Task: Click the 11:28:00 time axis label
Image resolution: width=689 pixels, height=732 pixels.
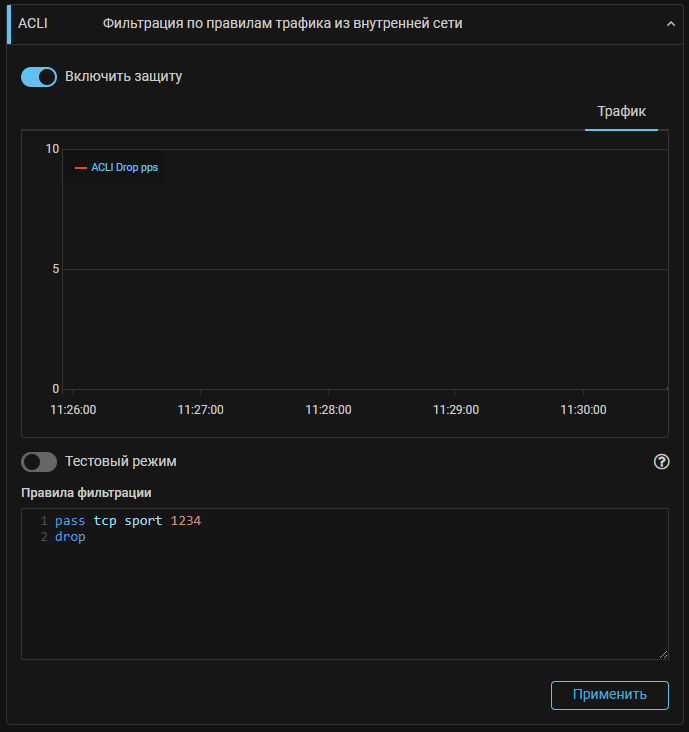Action: 328,409
